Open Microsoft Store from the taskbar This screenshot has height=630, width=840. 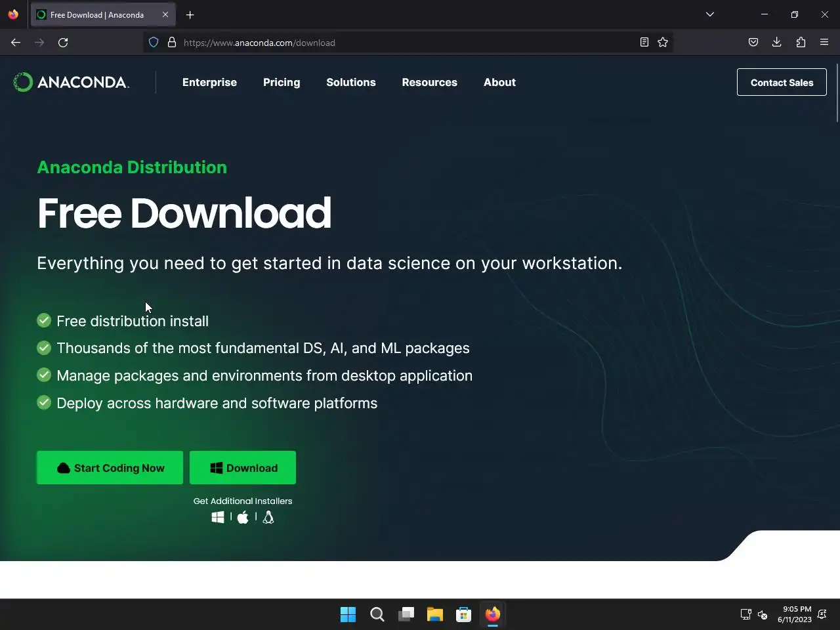(464, 614)
